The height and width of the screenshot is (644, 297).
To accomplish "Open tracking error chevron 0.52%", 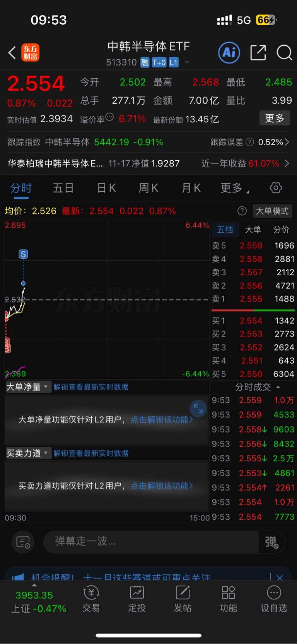I will pyautogui.click(x=287, y=142).
